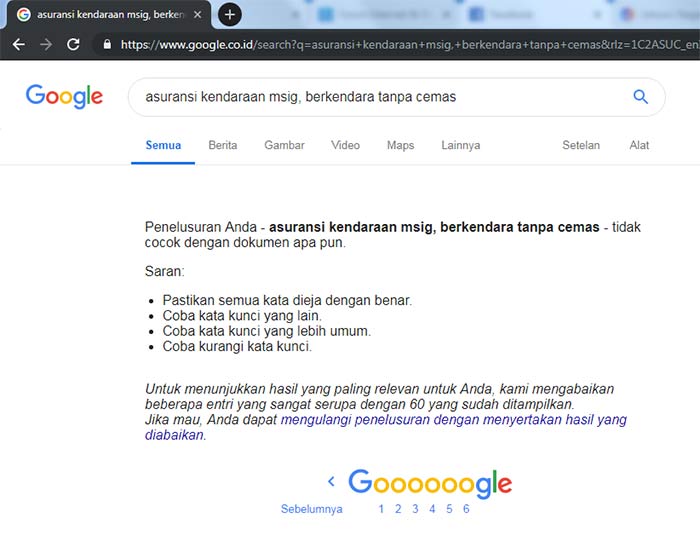Click 'Pastikan semua kata dieja dengan benar'
The height and width of the screenshot is (547, 700).
pos(287,301)
